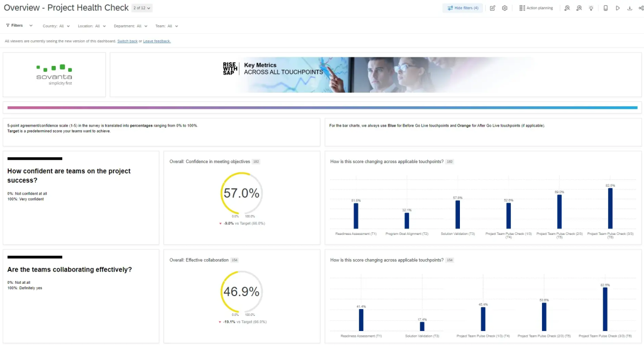Click the 82.5% bar in the collaboration chart
Screen dimensions: 644x346
pyautogui.click(x=605, y=309)
